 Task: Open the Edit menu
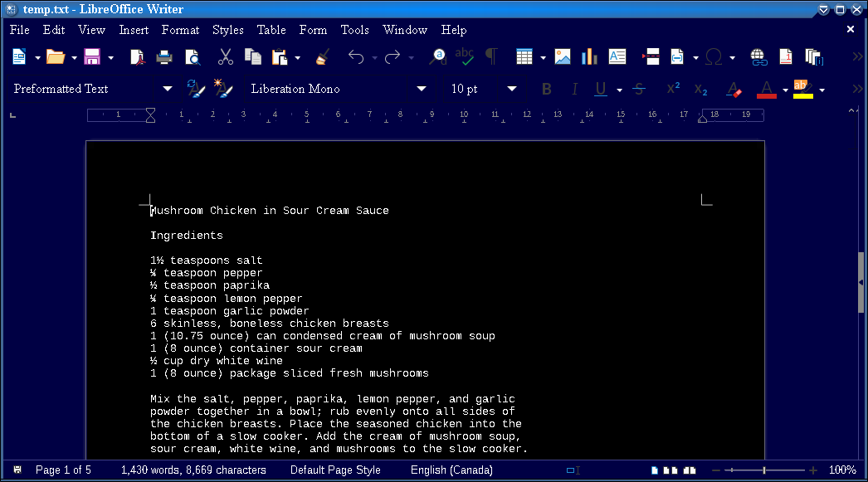pyautogui.click(x=54, y=30)
